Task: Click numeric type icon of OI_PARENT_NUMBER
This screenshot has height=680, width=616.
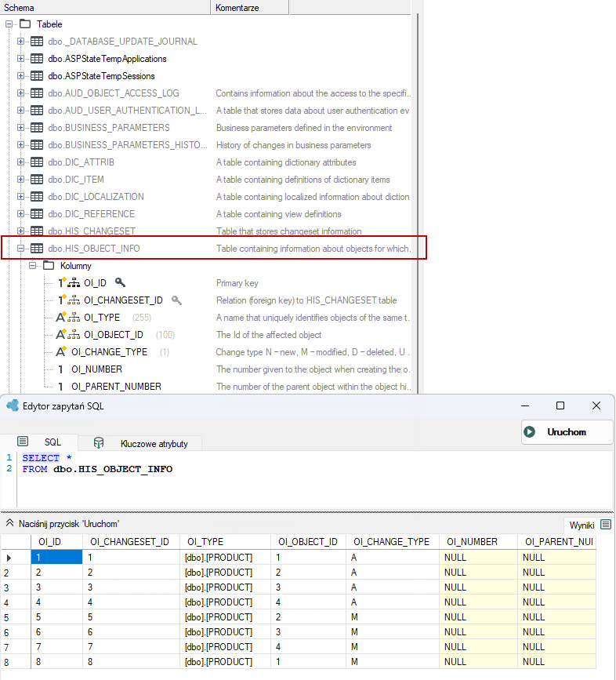Action: pyautogui.click(x=60, y=387)
